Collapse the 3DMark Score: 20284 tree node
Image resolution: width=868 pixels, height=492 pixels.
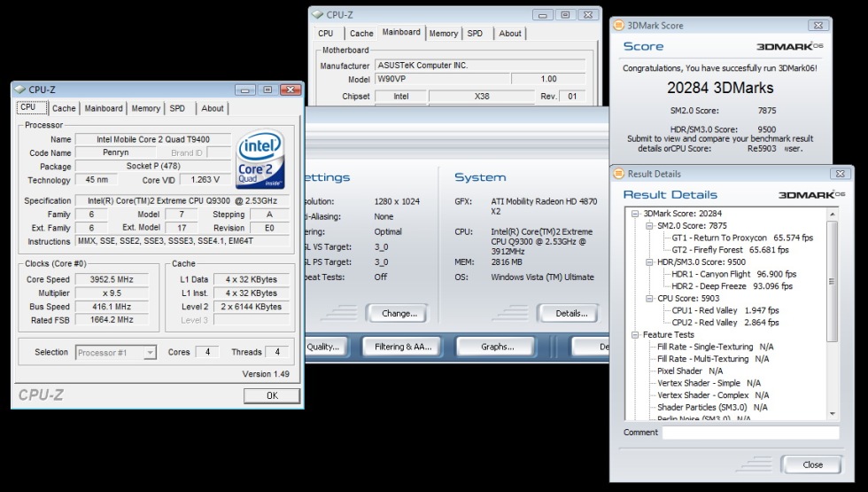point(635,214)
